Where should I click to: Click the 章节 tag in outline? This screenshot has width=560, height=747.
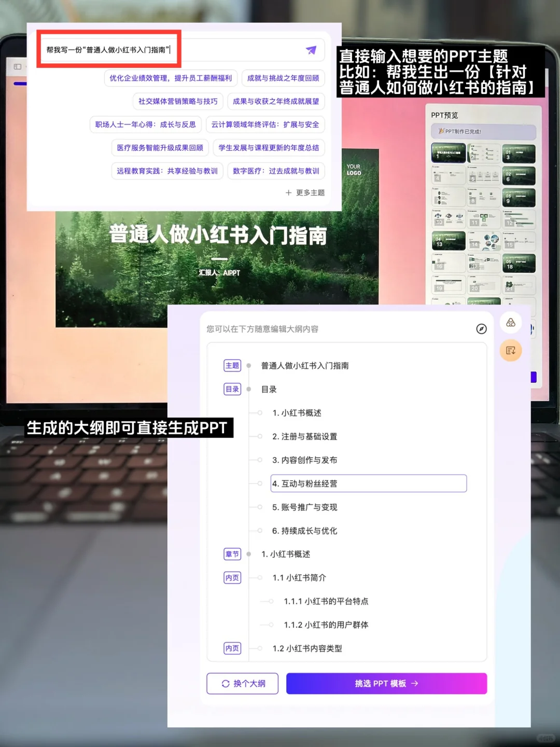232,554
